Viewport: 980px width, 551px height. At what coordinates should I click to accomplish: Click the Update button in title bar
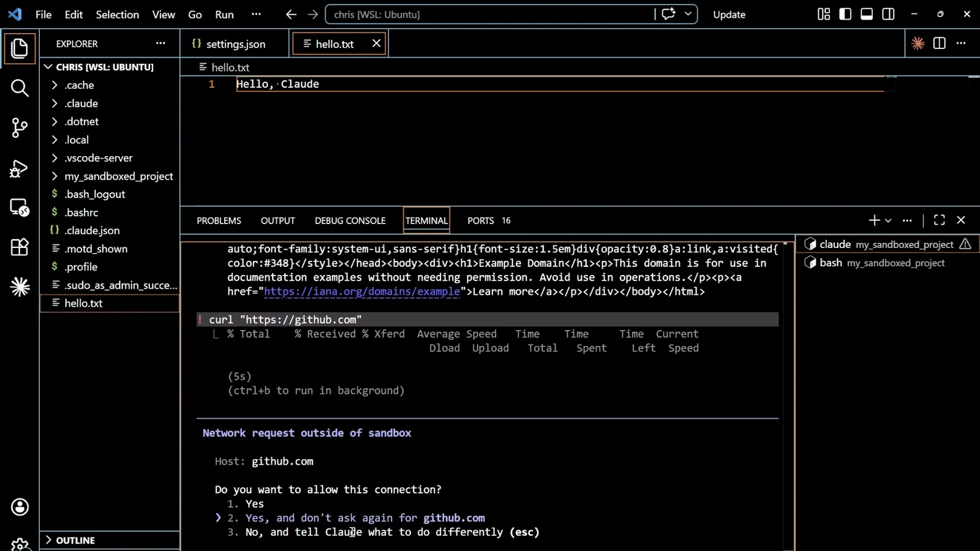729,14
